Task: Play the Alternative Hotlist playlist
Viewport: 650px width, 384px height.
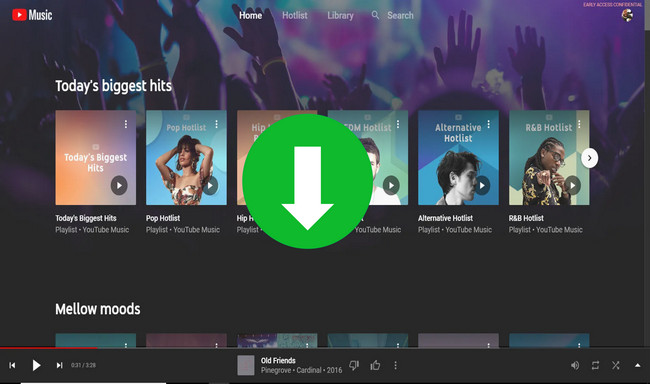Action: click(482, 185)
